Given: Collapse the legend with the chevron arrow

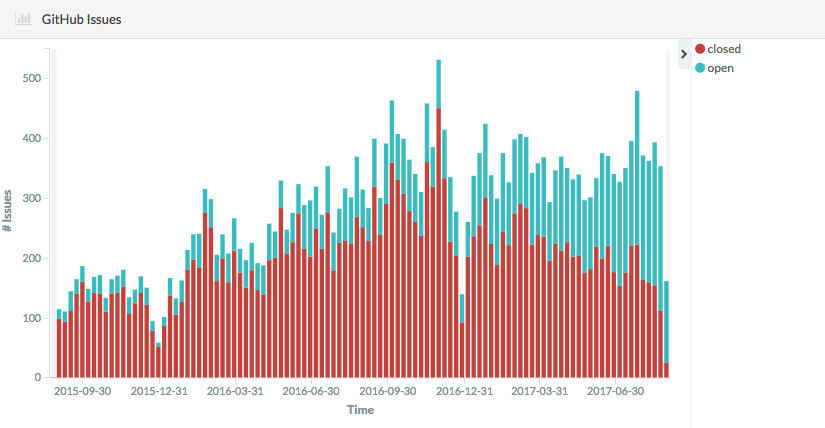Looking at the screenshot, I should [x=683, y=54].
